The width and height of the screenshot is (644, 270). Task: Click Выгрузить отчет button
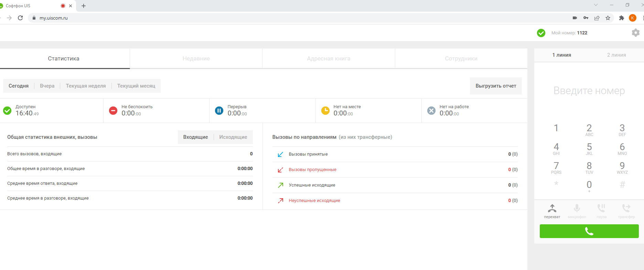[x=496, y=86]
